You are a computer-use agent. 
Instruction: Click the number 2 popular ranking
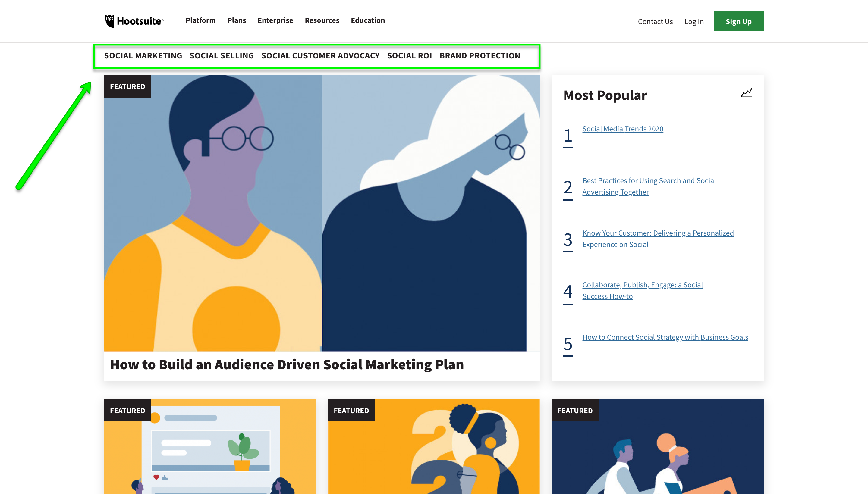(568, 189)
